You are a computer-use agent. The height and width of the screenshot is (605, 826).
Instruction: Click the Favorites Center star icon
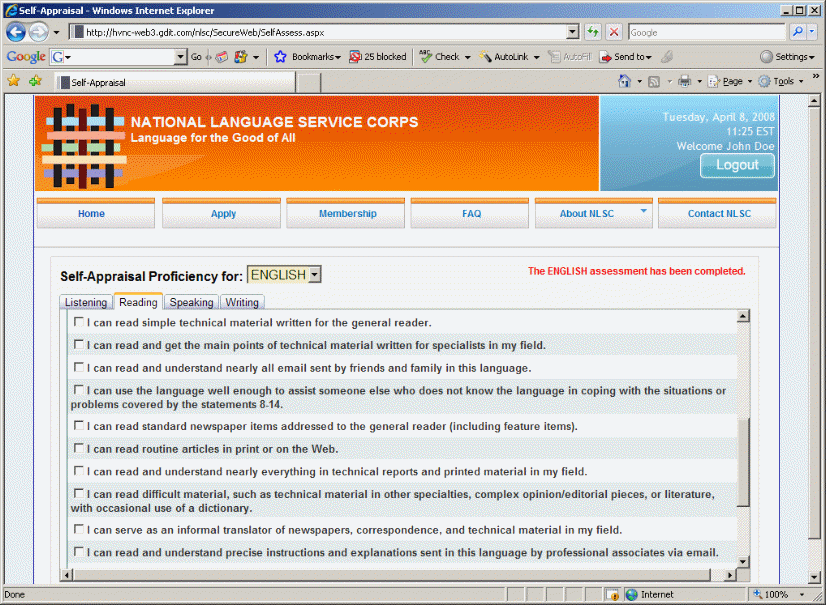click(14, 81)
